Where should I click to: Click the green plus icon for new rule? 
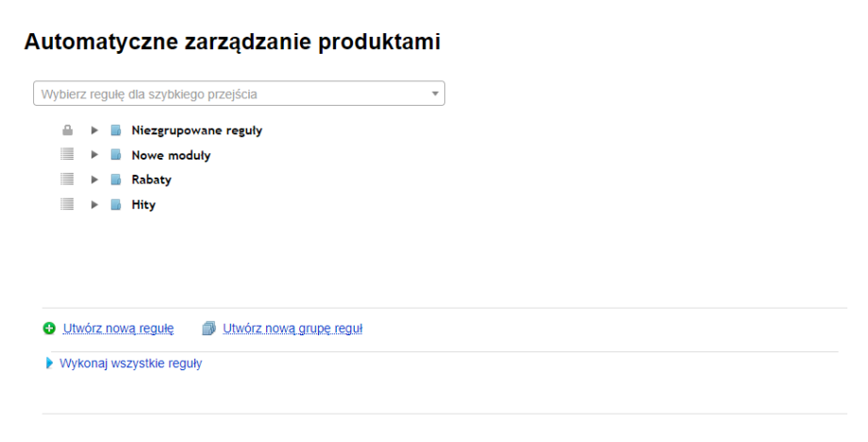(x=49, y=329)
